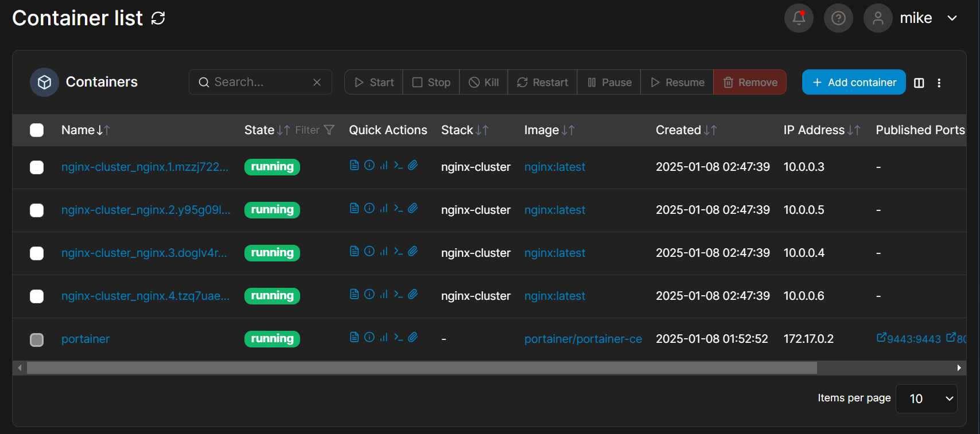Select checkbox for nginx-cluster_nginx.3 row
This screenshot has height=434, width=980.
pos(37,253)
